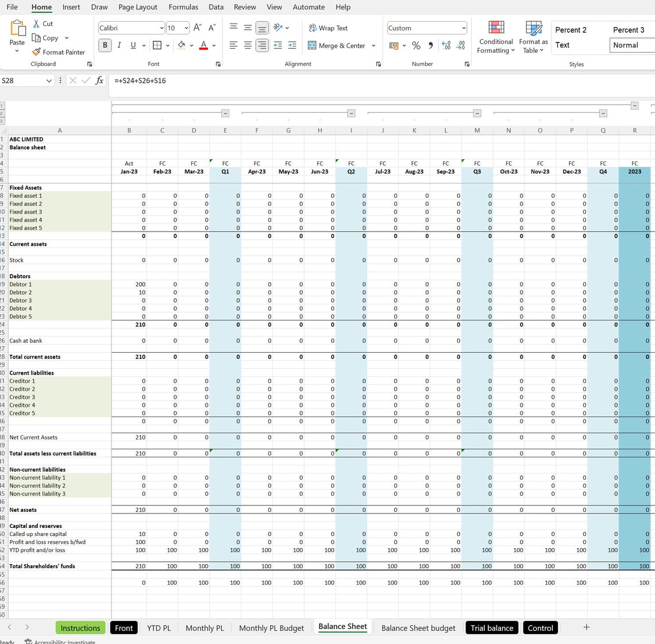Open the Merge & Center dropdown arrow
The image size is (655, 644).
373,45
